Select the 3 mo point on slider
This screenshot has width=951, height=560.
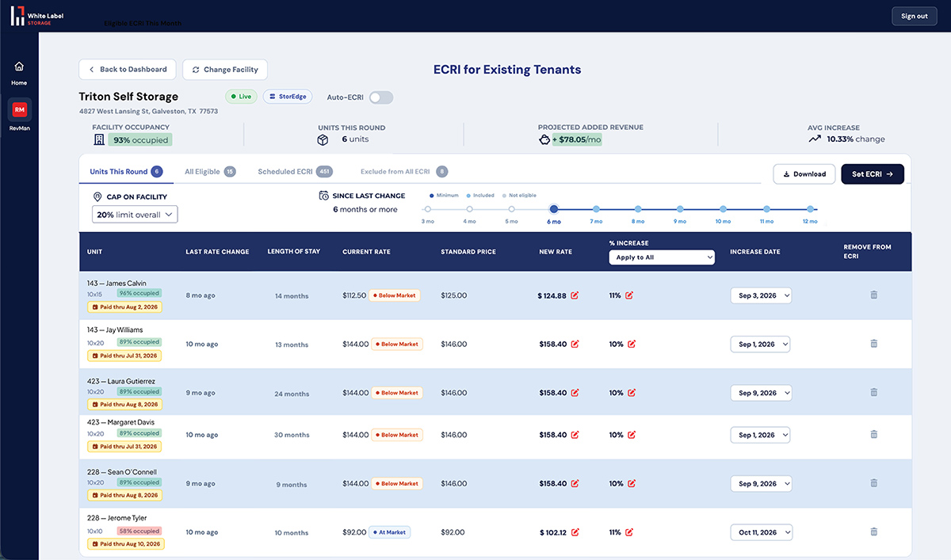pos(428,209)
